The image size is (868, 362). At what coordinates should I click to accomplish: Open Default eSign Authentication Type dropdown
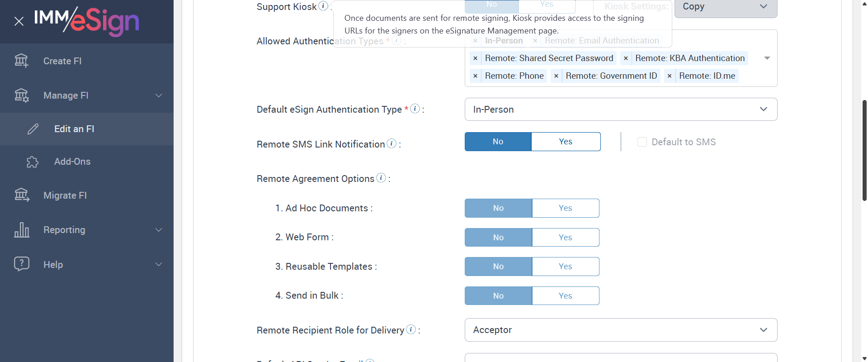[621, 110]
